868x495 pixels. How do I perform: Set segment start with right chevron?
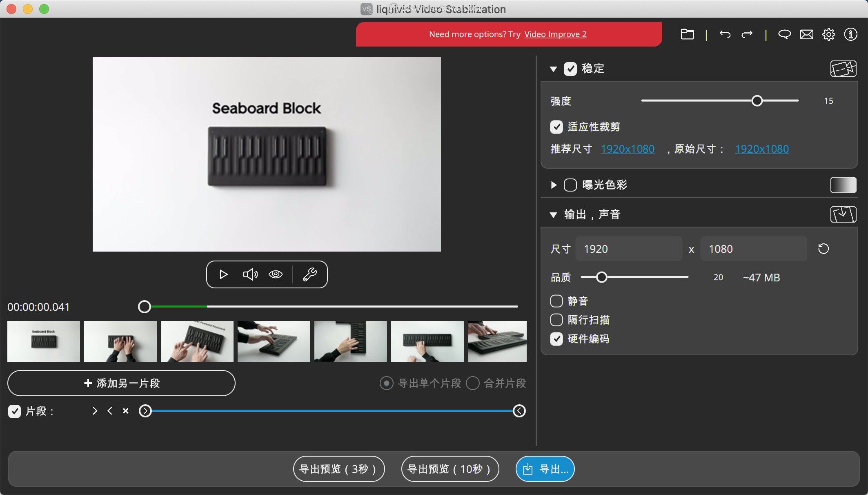tap(95, 411)
